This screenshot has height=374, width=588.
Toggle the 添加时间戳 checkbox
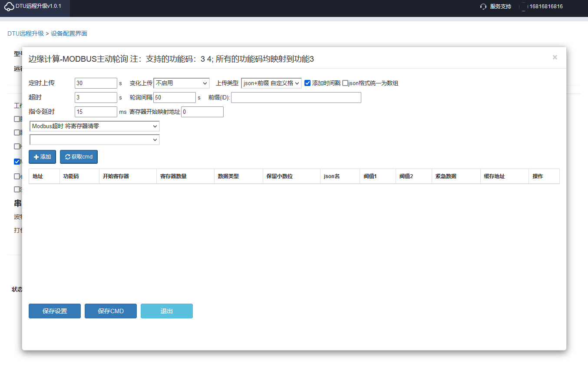pyautogui.click(x=307, y=83)
